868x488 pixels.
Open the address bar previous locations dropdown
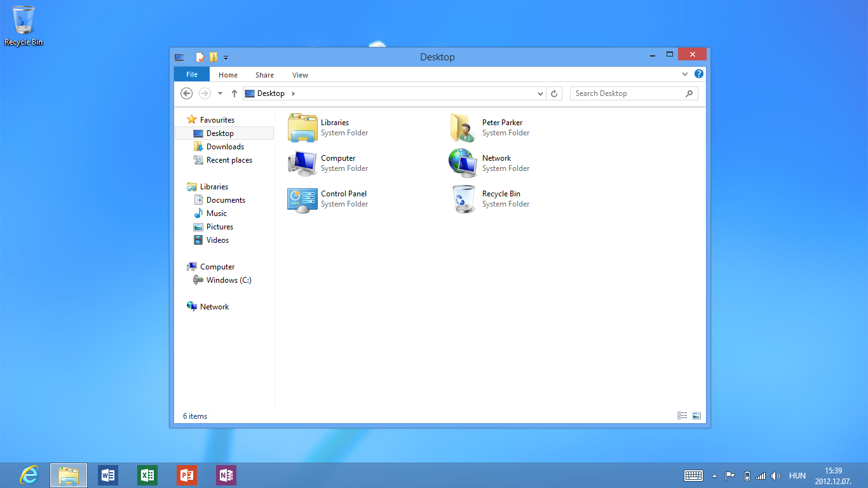(x=540, y=93)
